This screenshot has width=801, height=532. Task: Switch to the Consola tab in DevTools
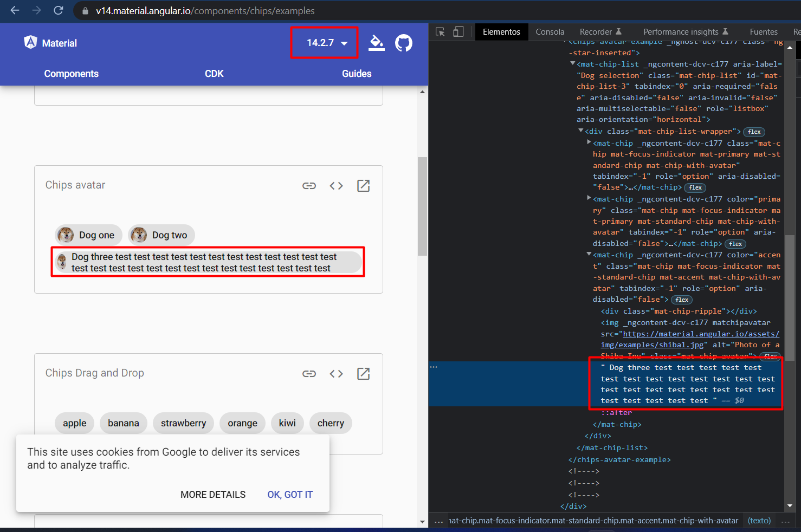[x=550, y=31]
